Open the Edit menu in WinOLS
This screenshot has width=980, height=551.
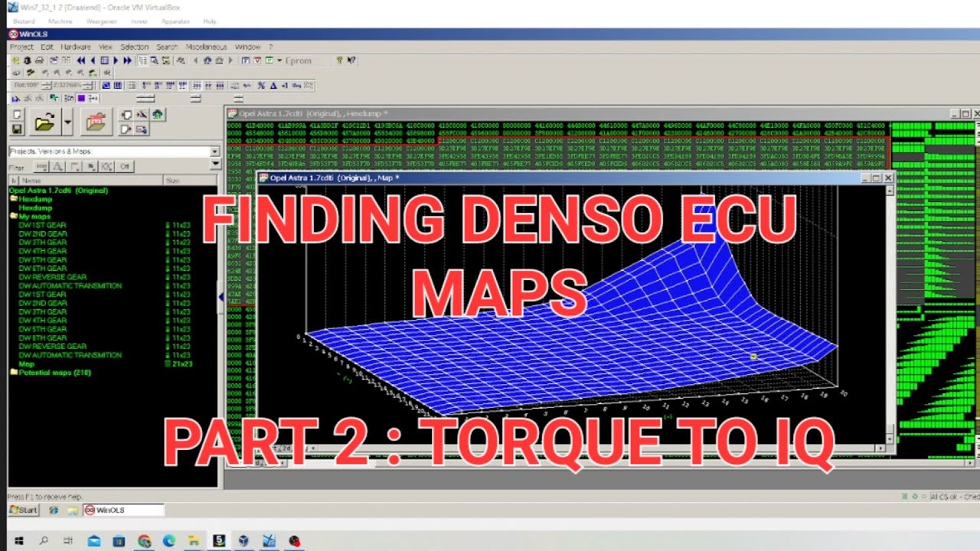[47, 47]
